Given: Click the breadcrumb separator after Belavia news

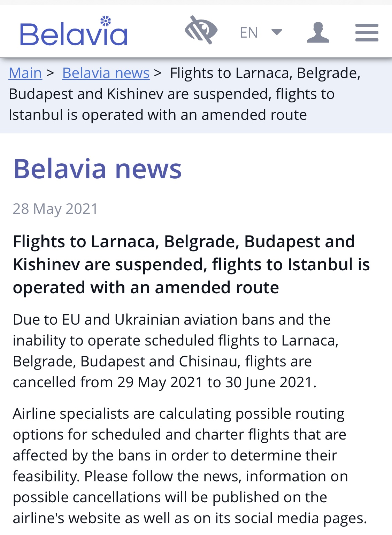Looking at the screenshot, I should pyautogui.click(x=158, y=73).
